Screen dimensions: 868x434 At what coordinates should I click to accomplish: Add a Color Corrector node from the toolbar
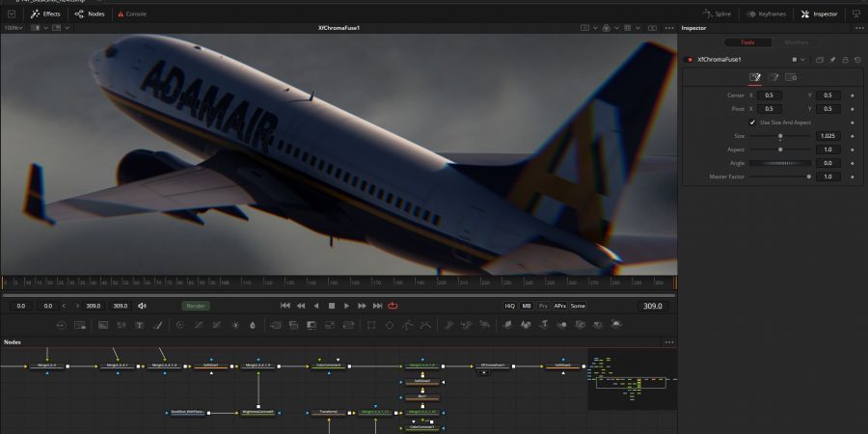pos(180,325)
